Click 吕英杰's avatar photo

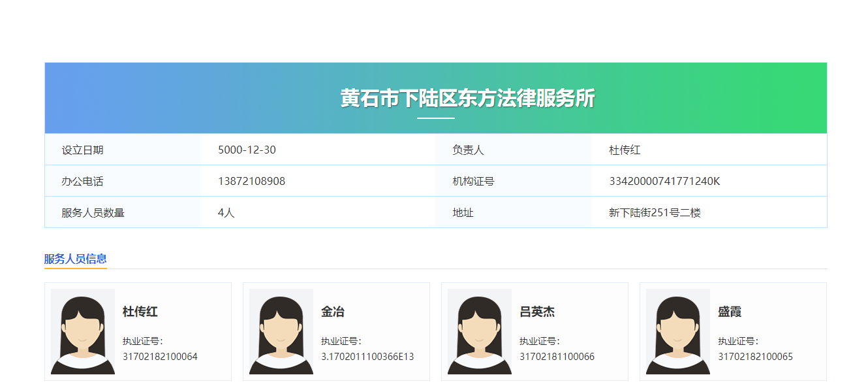click(480, 331)
